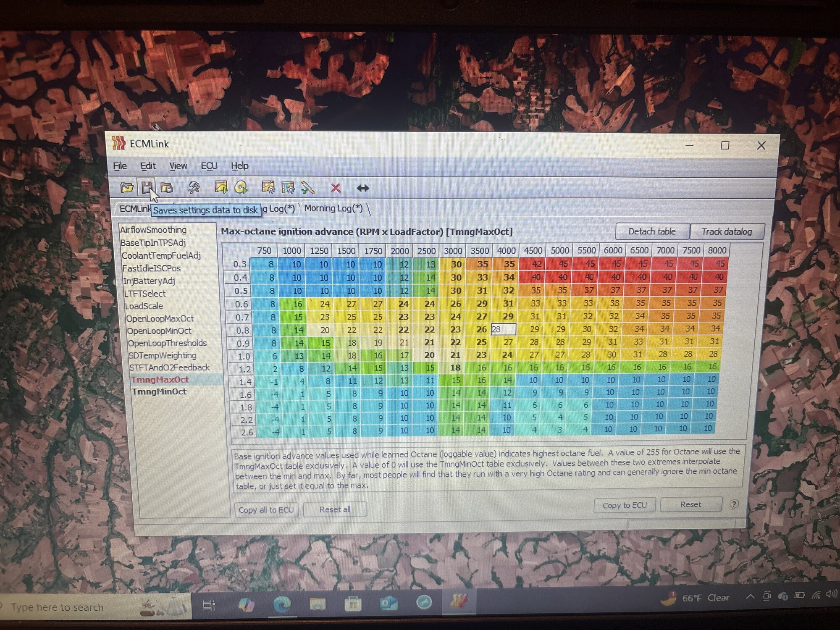Select STFTAndO2Feedback in the table list
The height and width of the screenshot is (630, 840).
click(x=169, y=367)
